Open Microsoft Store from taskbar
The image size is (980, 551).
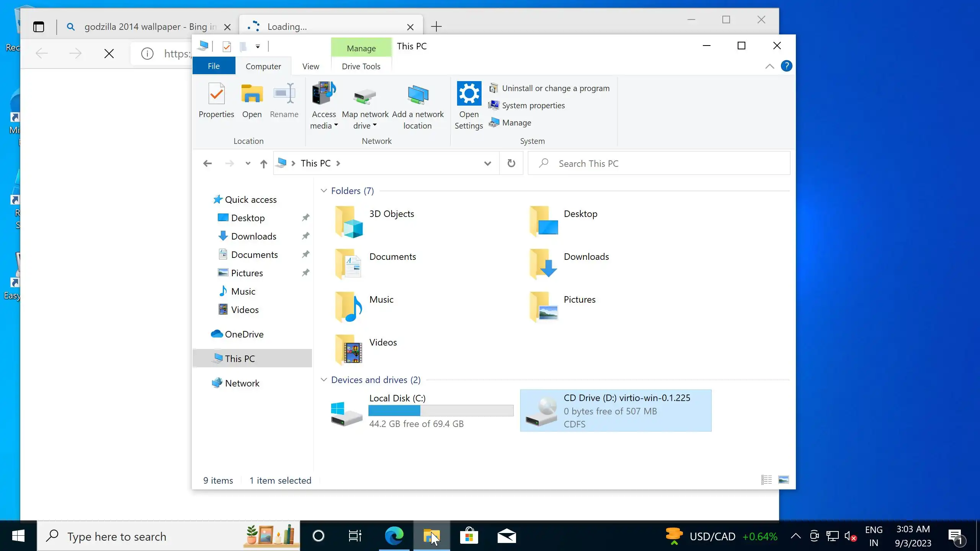(469, 536)
